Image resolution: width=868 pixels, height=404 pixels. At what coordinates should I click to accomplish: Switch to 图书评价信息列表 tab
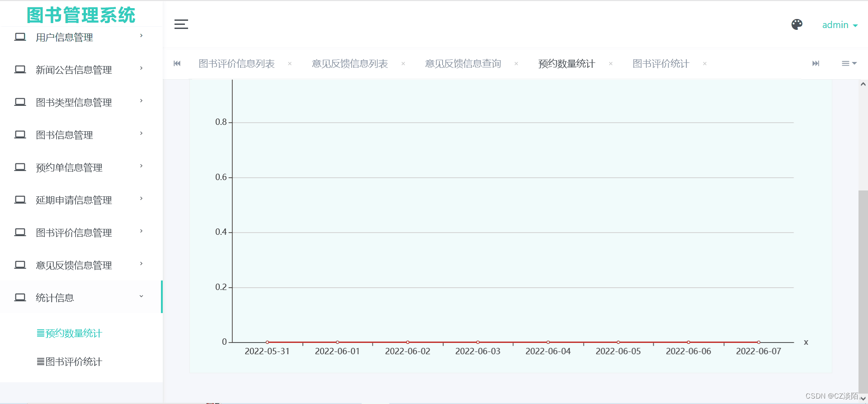click(x=236, y=64)
